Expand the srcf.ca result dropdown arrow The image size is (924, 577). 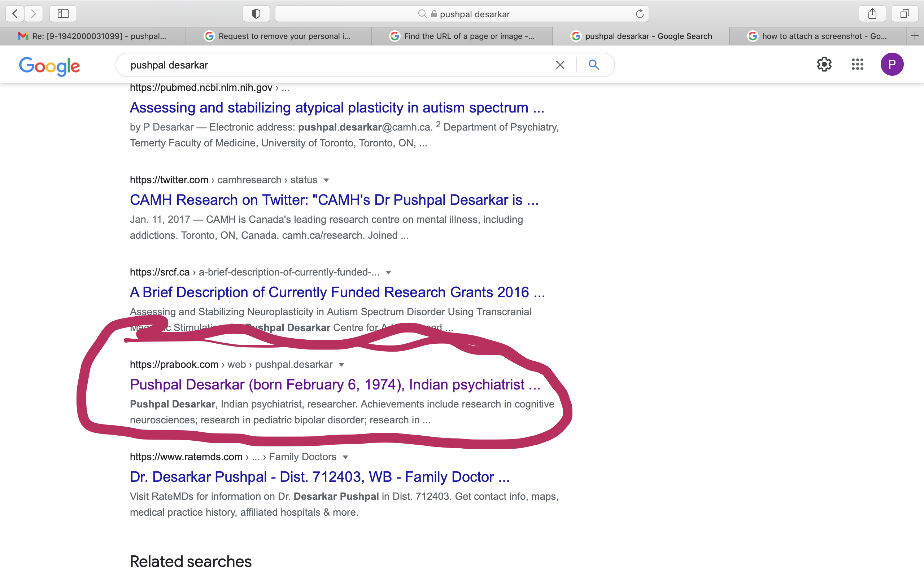(388, 273)
